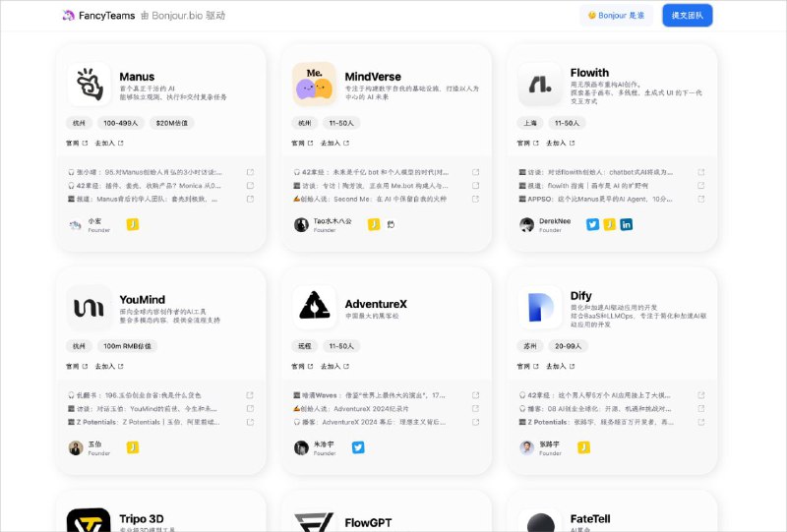Open DerekNee's LinkedIn icon
Viewport: 787px width, 532px height.
(626, 224)
